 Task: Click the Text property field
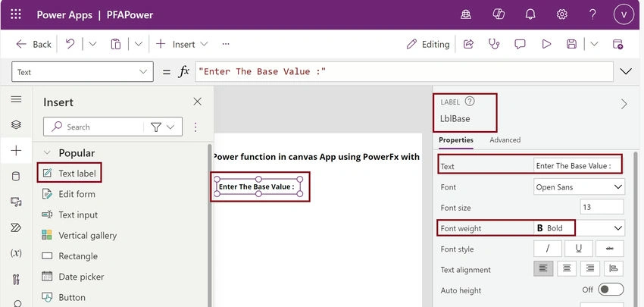[x=577, y=165]
